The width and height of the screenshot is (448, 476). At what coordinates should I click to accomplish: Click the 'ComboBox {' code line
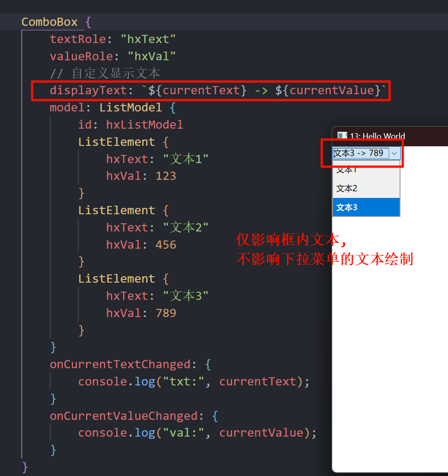pos(56,22)
